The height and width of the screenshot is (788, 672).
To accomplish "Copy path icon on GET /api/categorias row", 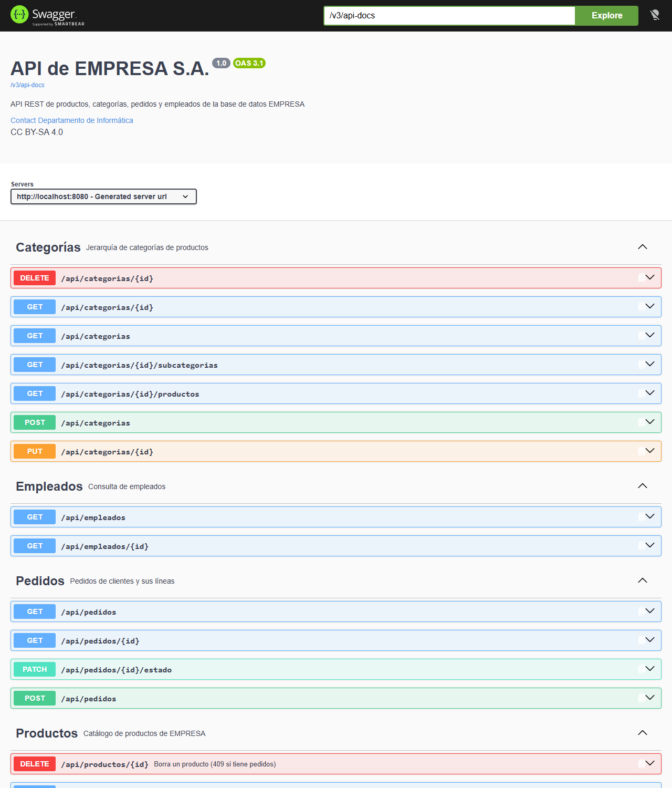I will [642, 336].
